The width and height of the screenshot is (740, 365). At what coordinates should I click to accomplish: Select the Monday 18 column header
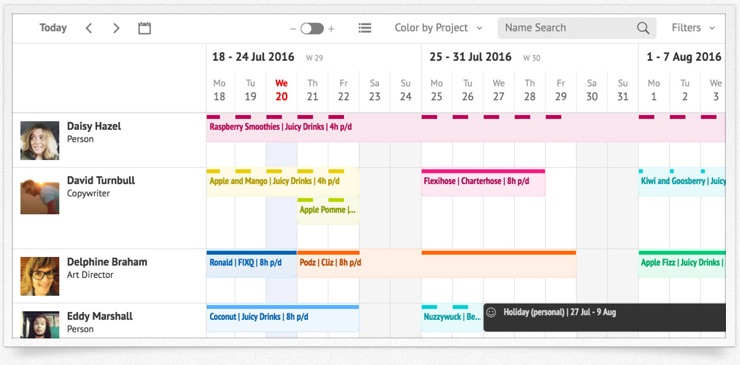click(219, 90)
